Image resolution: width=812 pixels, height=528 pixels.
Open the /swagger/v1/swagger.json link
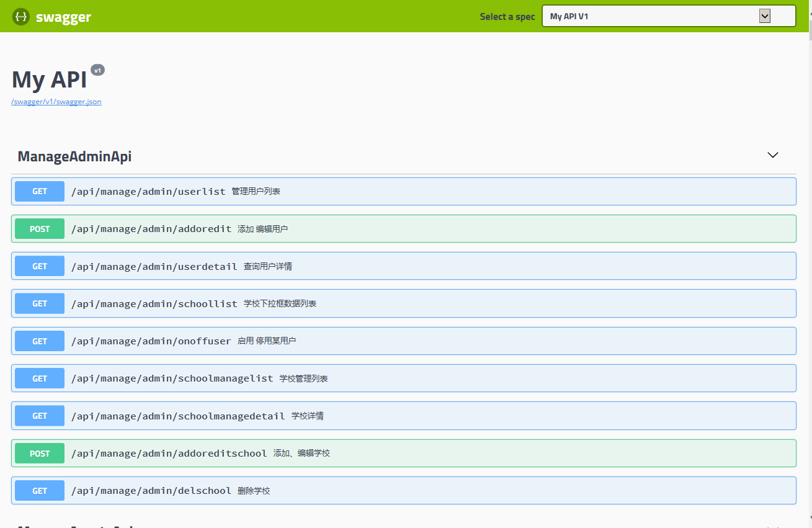coord(56,102)
